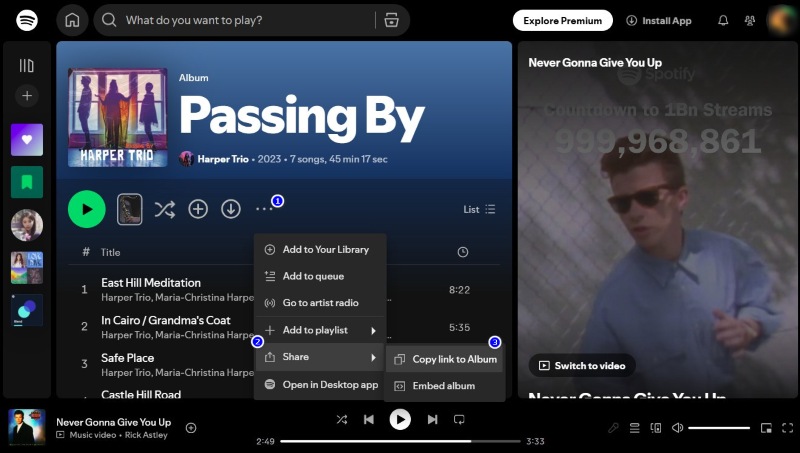Choose Open in Desktop app

tap(320, 385)
